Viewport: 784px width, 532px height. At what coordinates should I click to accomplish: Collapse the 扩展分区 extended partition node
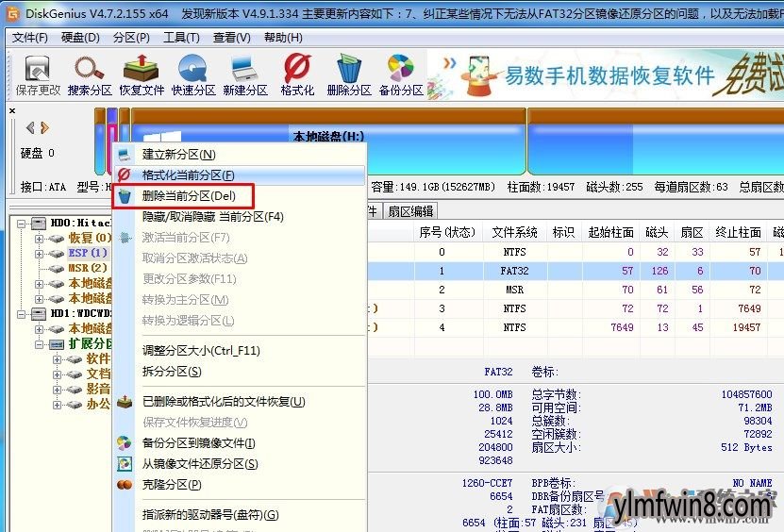39,344
